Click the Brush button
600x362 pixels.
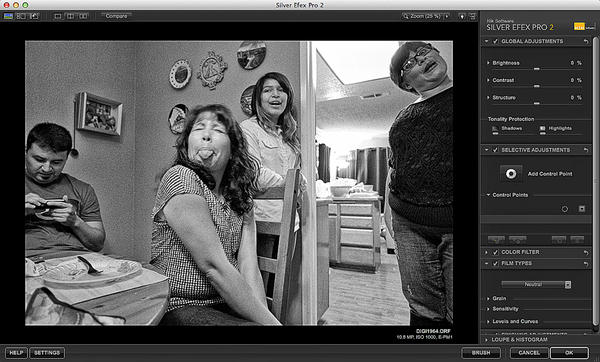pyautogui.click(x=481, y=353)
